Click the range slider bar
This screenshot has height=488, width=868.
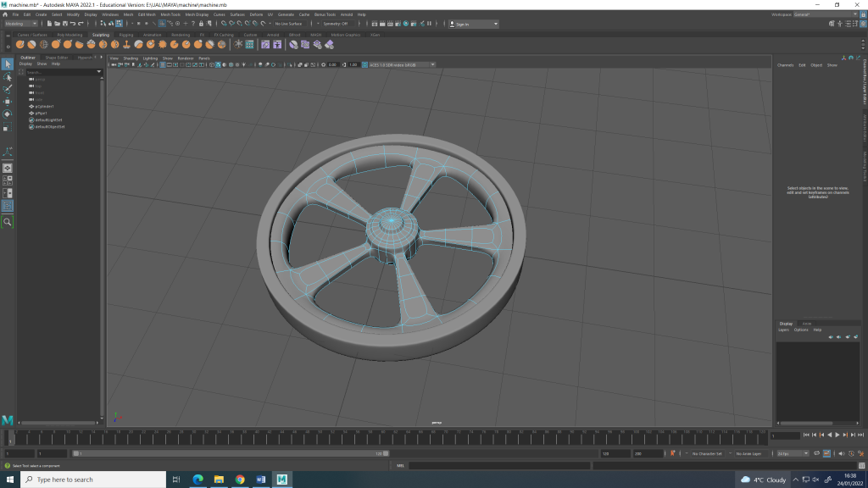pos(231,453)
